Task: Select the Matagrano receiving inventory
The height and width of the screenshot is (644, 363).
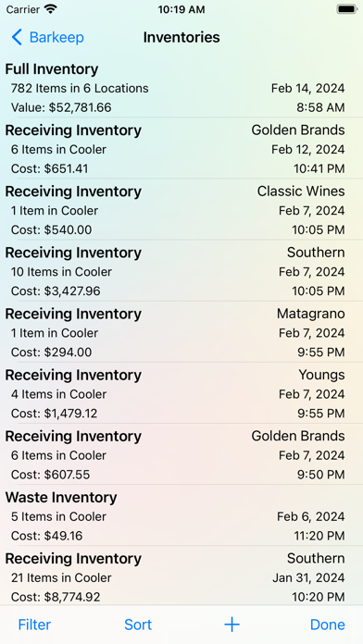Action: coord(181,333)
